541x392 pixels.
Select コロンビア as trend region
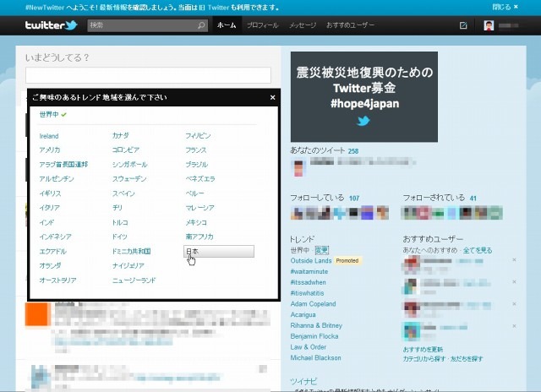pos(126,150)
